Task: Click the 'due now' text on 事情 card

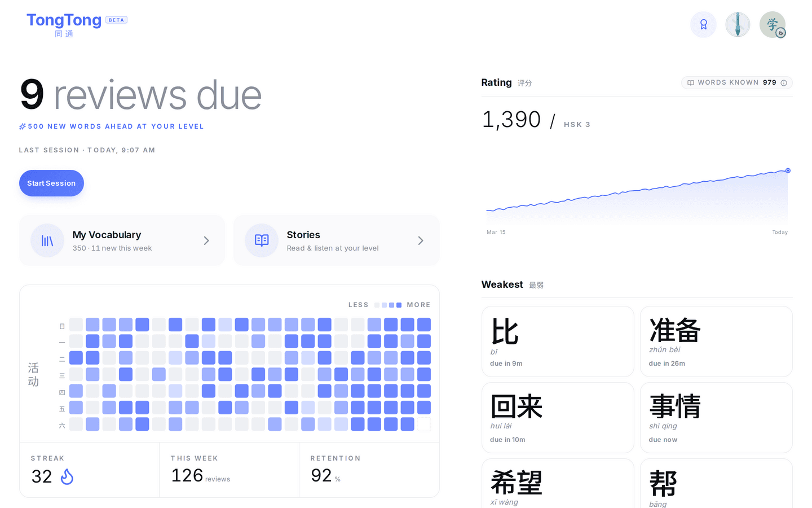Action: coord(663,440)
